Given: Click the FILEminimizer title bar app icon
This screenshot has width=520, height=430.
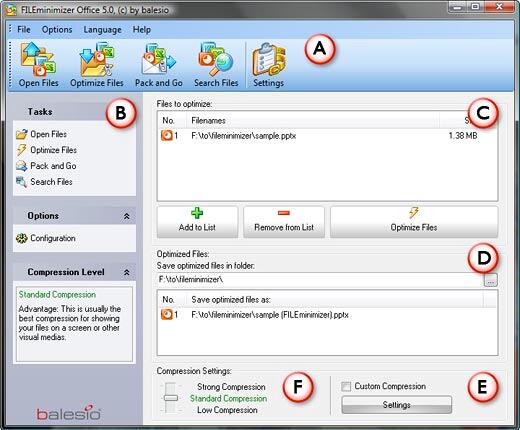Looking at the screenshot, I should (10, 10).
